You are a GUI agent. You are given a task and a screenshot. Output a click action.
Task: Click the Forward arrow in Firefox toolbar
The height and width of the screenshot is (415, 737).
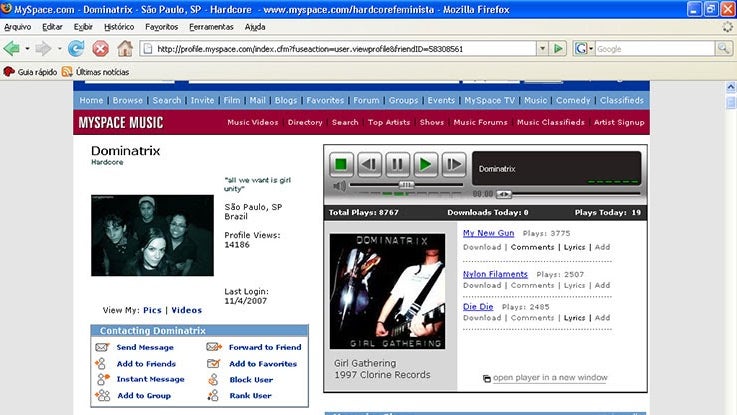tap(43, 48)
